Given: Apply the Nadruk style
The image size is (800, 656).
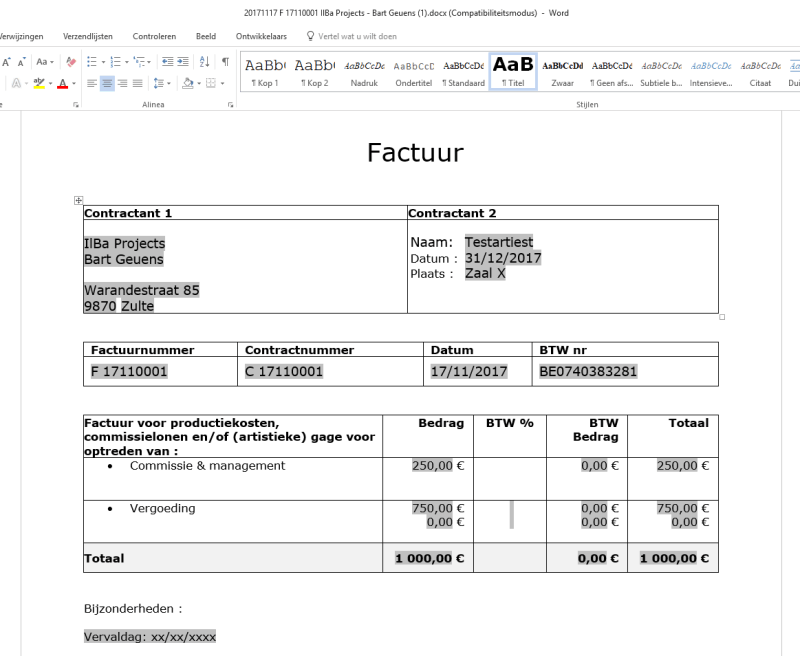Looking at the screenshot, I should 364,72.
